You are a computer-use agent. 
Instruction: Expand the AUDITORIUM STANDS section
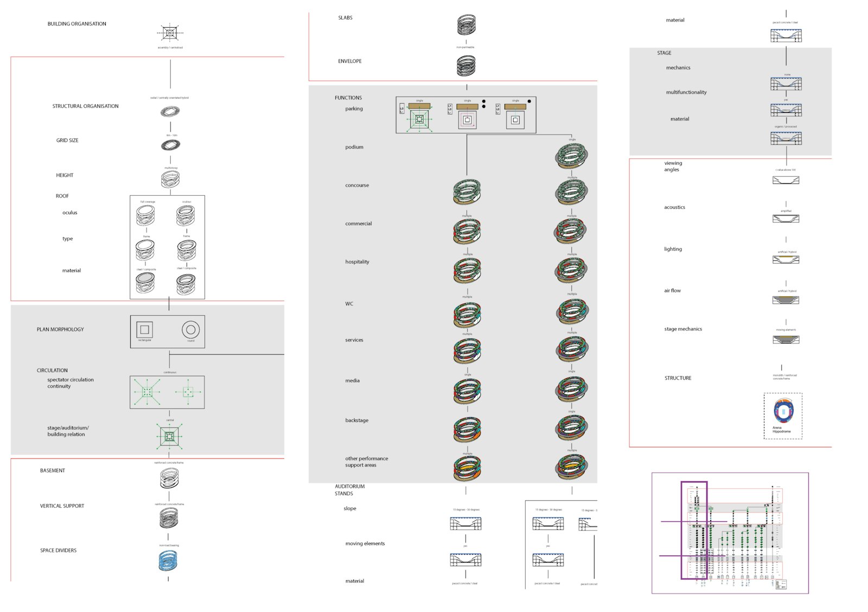[x=350, y=490]
